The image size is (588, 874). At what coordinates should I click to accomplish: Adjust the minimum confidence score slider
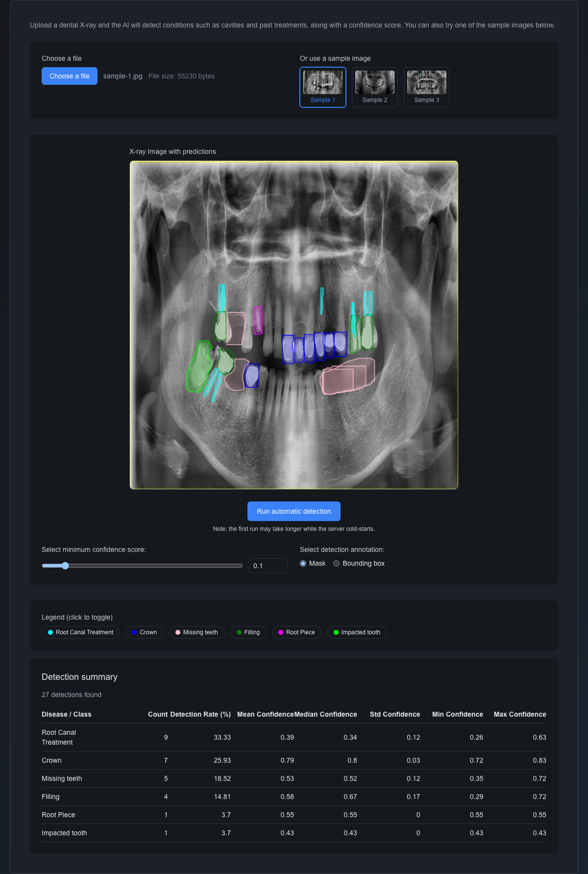(x=142, y=566)
